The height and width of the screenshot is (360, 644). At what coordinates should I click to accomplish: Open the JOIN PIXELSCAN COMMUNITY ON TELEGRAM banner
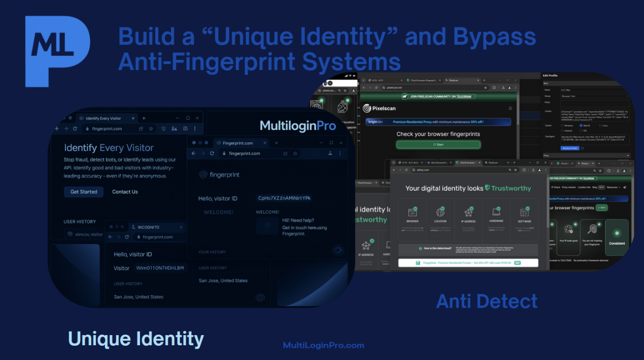(438, 96)
